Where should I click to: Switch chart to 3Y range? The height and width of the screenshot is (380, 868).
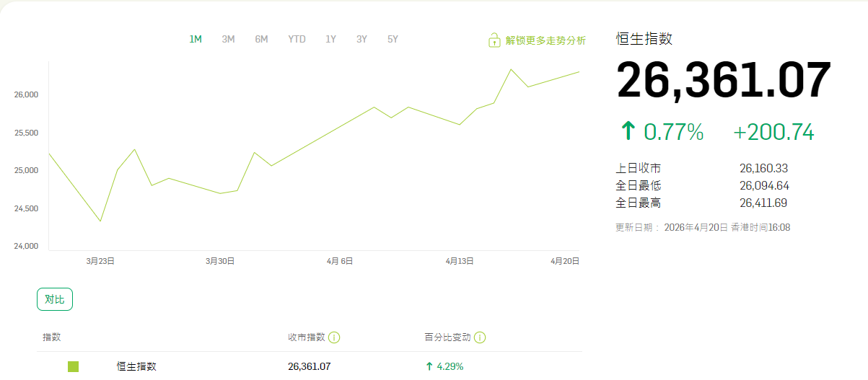pyautogui.click(x=361, y=40)
